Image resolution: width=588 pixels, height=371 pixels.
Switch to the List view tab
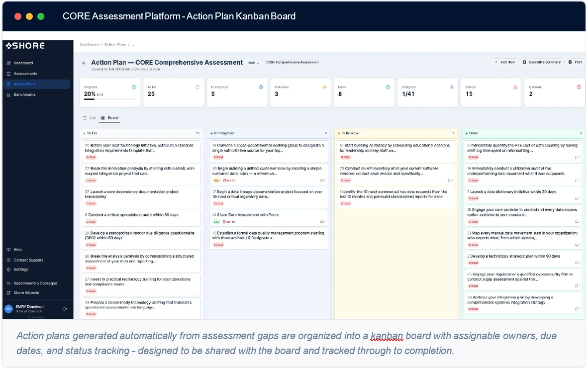tap(89, 118)
